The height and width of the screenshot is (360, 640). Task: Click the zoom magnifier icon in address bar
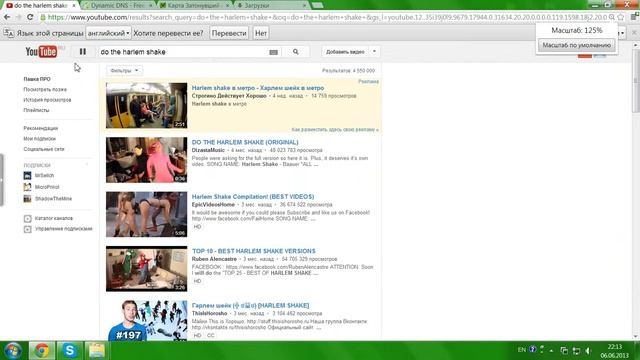coord(611,17)
